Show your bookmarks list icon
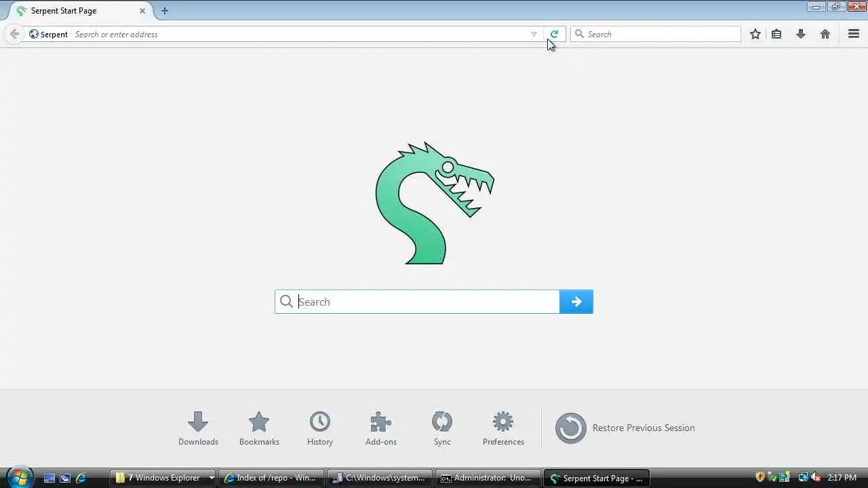Screen dimensions: 868x488 tap(776, 34)
